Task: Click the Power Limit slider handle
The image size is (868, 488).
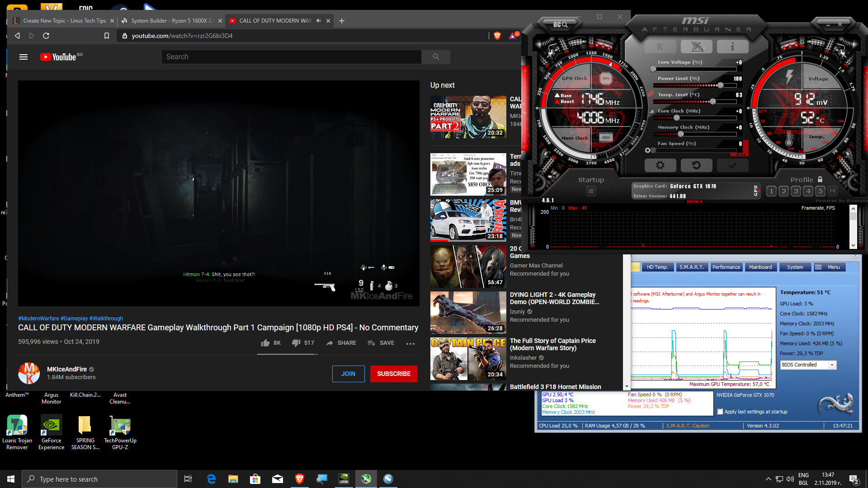Action: (720, 85)
